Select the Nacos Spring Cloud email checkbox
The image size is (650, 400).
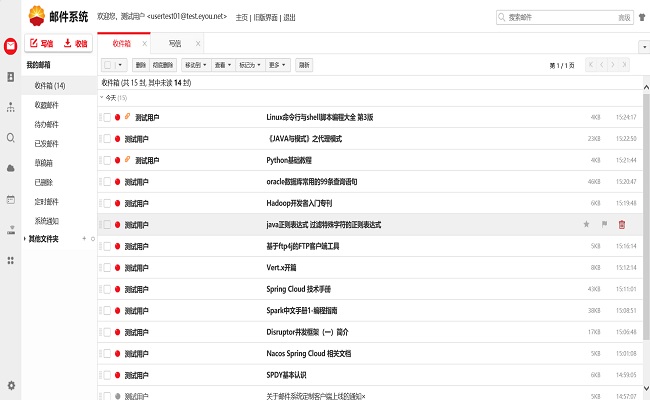point(107,353)
